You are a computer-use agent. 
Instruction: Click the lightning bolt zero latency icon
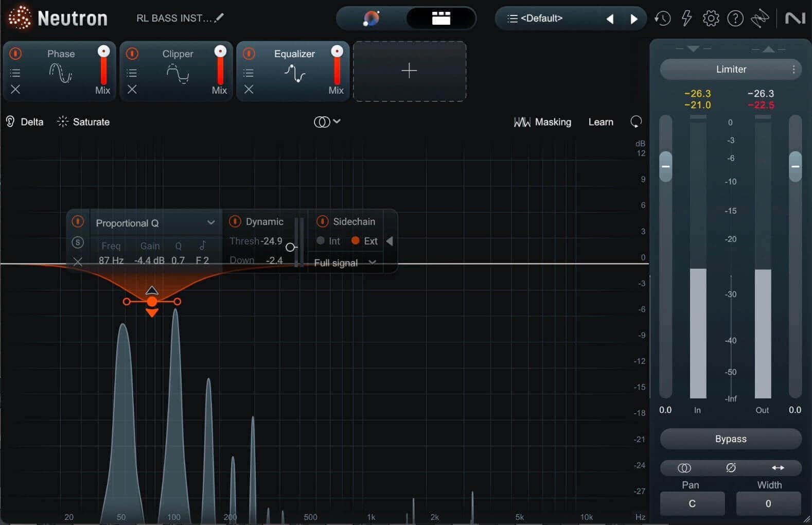point(686,19)
